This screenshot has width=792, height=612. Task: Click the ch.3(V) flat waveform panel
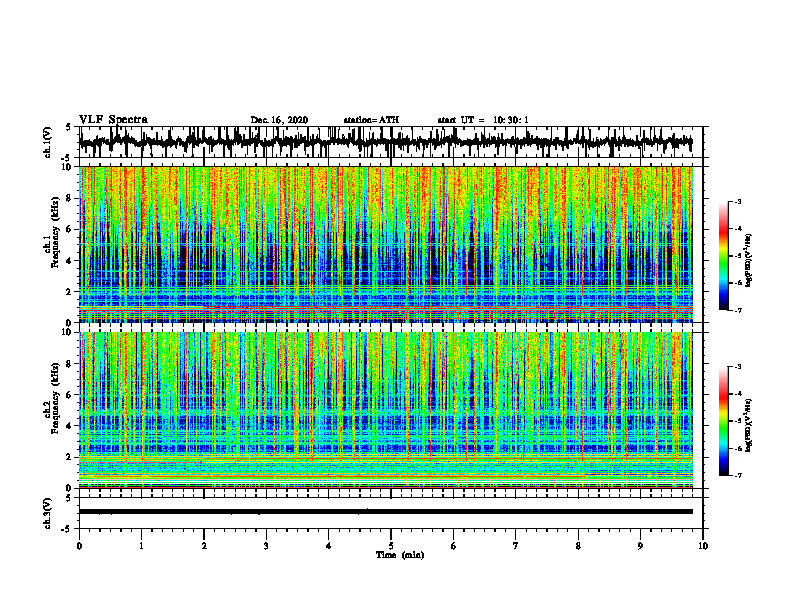click(x=391, y=513)
